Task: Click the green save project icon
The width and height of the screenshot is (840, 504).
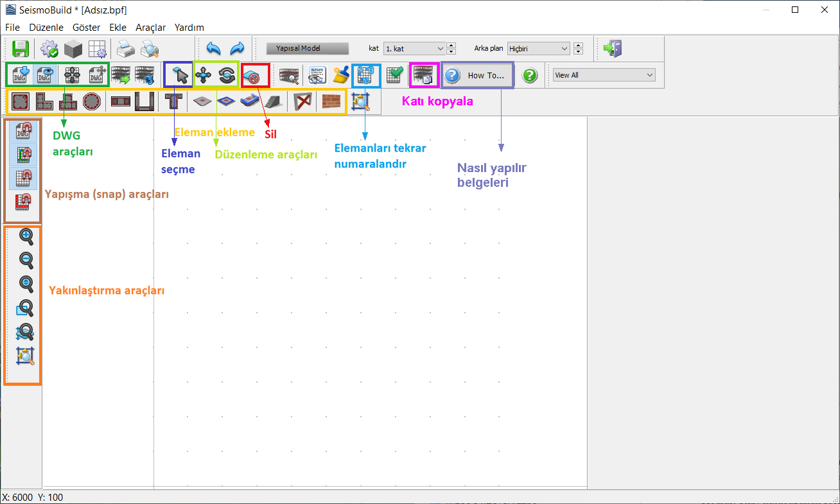Action: click(21, 49)
